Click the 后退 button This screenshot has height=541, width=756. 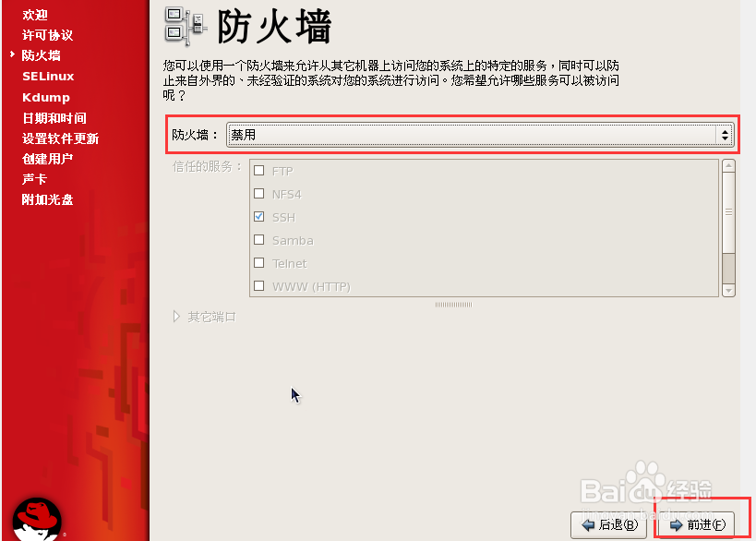click(608, 523)
